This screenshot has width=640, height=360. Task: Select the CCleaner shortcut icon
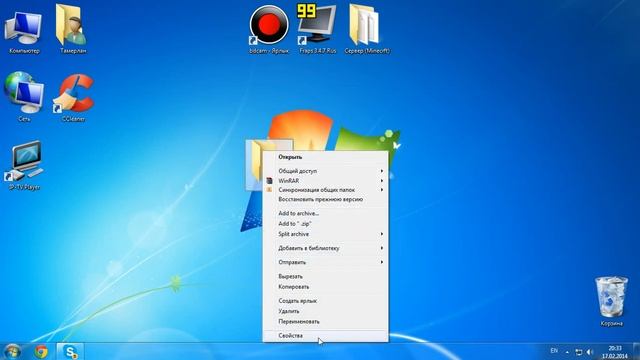73,98
